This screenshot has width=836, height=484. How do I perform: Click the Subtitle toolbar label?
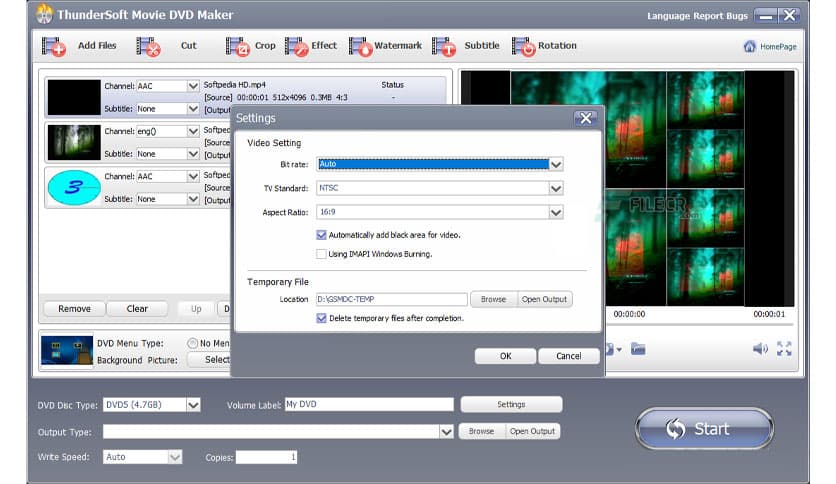click(481, 46)
